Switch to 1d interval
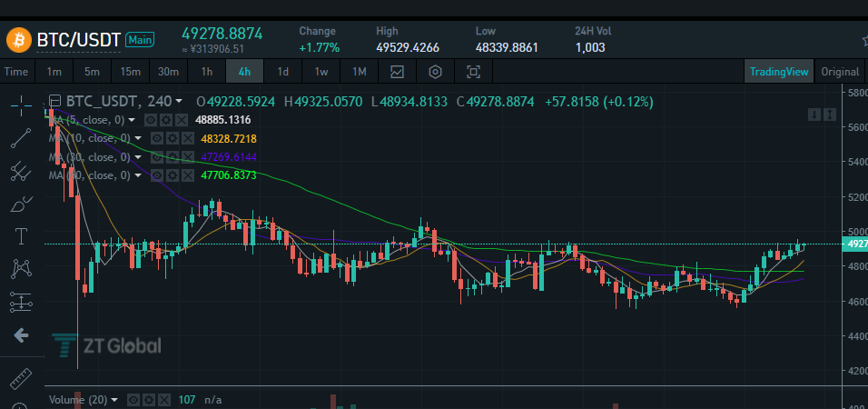Viewport: 868px width, 409px height. [283, 72]
